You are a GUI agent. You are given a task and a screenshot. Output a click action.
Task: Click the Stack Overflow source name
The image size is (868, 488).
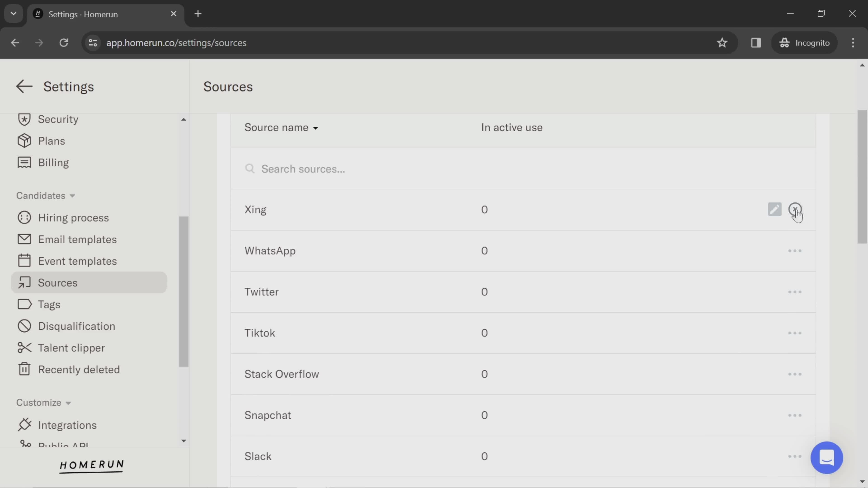281,374
